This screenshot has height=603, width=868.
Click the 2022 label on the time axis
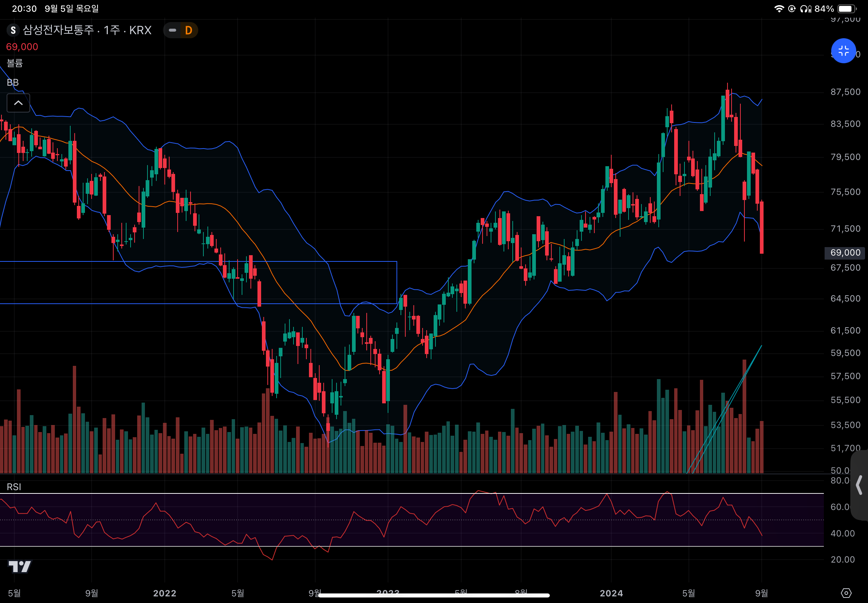click(x=165, y=593)
